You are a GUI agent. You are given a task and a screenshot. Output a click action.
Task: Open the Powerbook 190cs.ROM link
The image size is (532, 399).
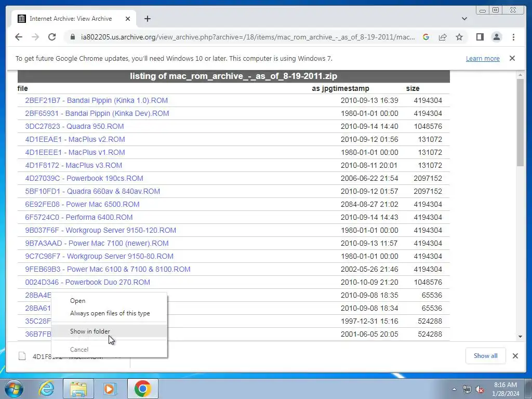point(84,178)
